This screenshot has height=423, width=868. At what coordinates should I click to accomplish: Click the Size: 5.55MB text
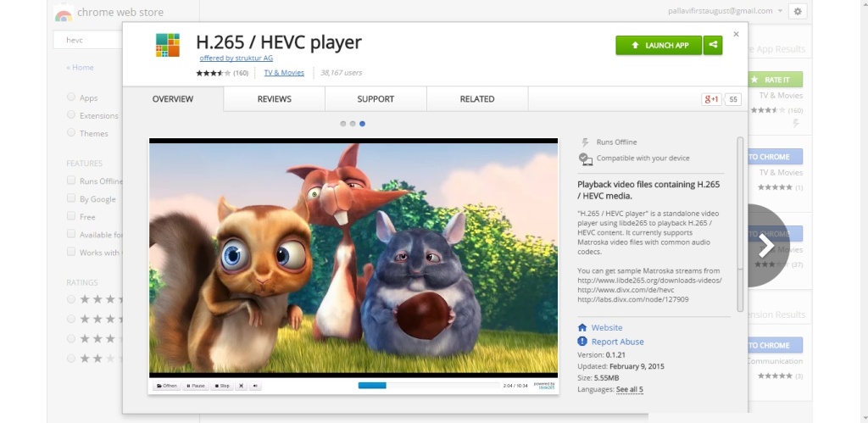(598, 378)
